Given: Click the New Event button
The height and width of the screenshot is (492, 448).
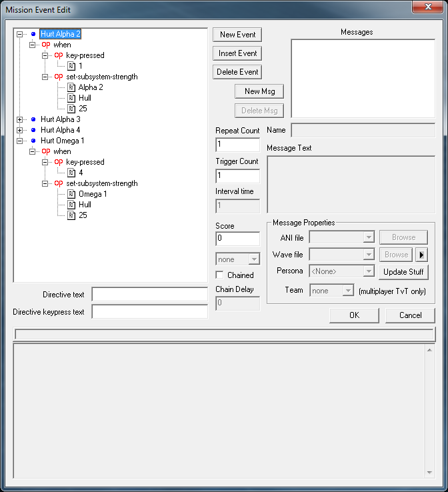Looking at the screenshot, I should click(237, 35).
